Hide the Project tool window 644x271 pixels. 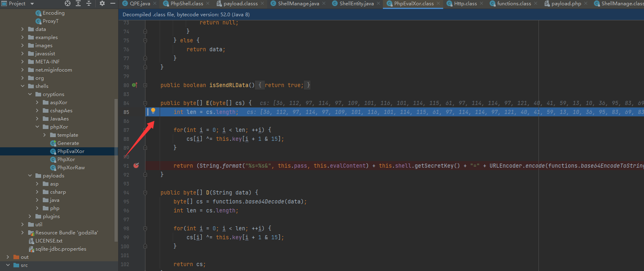[x=113, y=3]
